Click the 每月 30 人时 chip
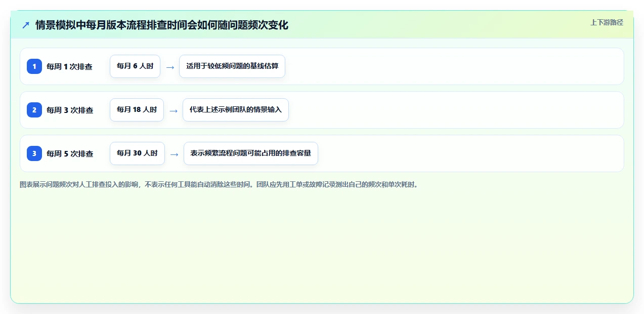Image resolution: width=644 pixels, height=314 pixels. pos(137,153)
